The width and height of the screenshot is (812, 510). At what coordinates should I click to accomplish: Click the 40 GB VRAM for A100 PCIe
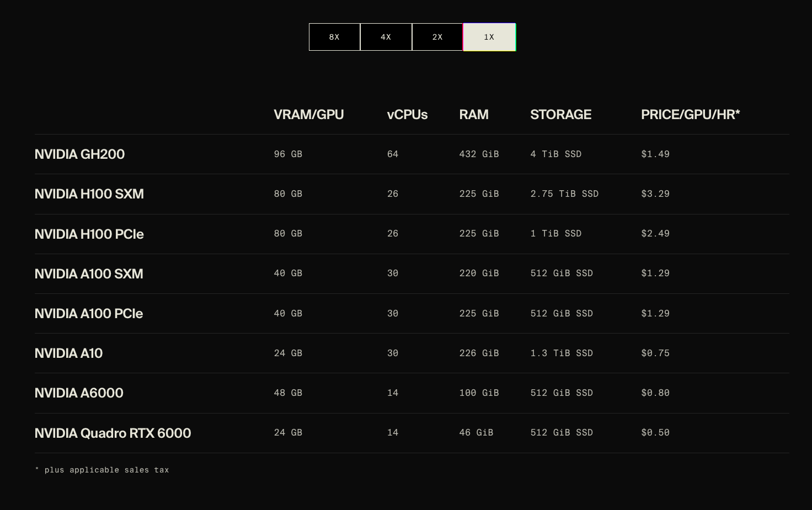[288, 314]
